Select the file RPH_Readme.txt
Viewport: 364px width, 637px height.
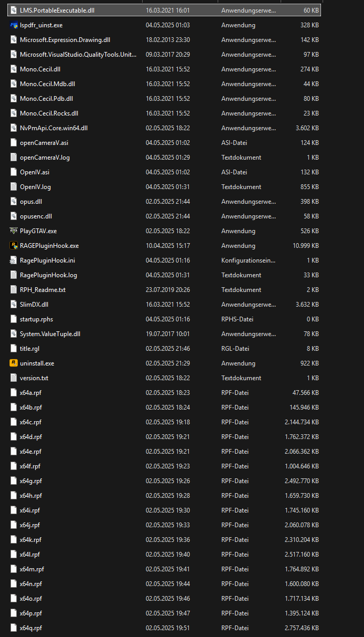[x=42, y=290]
